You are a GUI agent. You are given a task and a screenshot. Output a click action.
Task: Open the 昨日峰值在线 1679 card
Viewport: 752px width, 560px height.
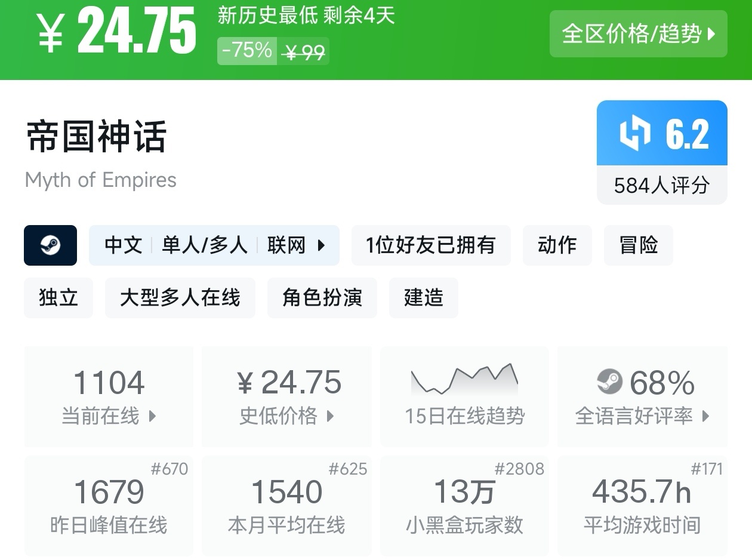coord(109,506)
